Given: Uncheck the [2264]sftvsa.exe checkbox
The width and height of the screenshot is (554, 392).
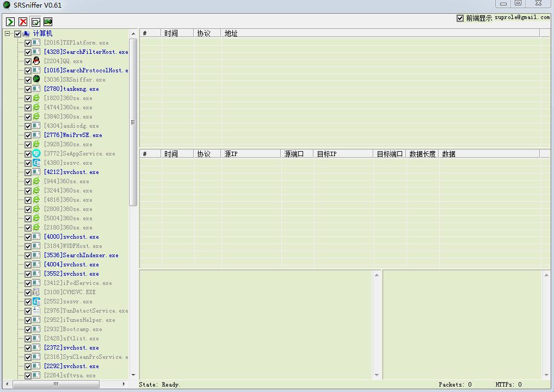Looking at the screenshot, I should pos(28,376).
